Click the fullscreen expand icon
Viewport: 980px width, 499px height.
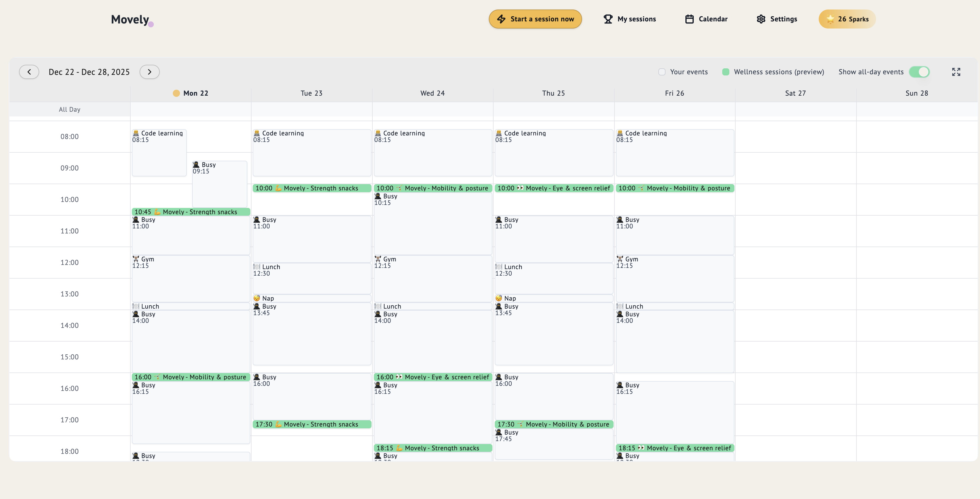[x=956, y=72]
